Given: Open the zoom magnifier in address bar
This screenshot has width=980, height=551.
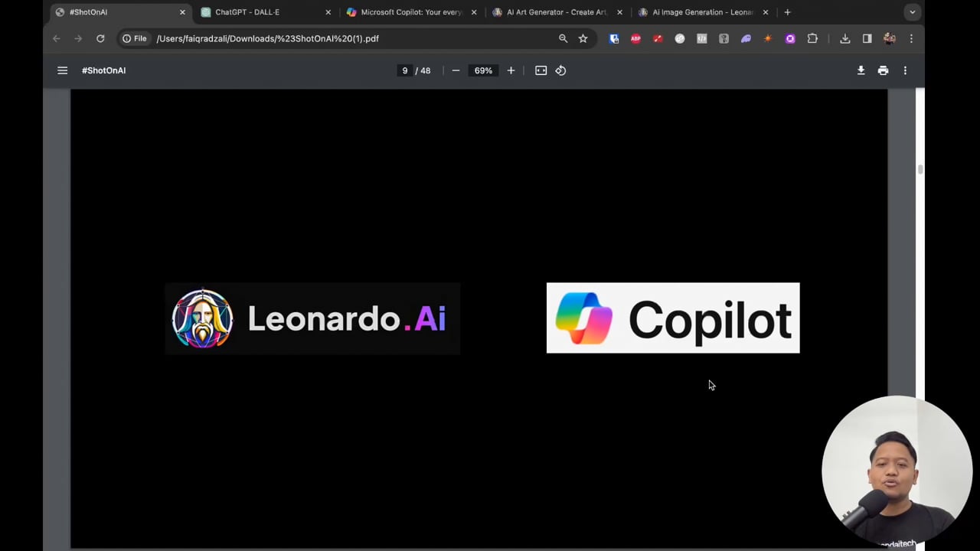Looking at the screenshot, I should [x=563, y=38].
